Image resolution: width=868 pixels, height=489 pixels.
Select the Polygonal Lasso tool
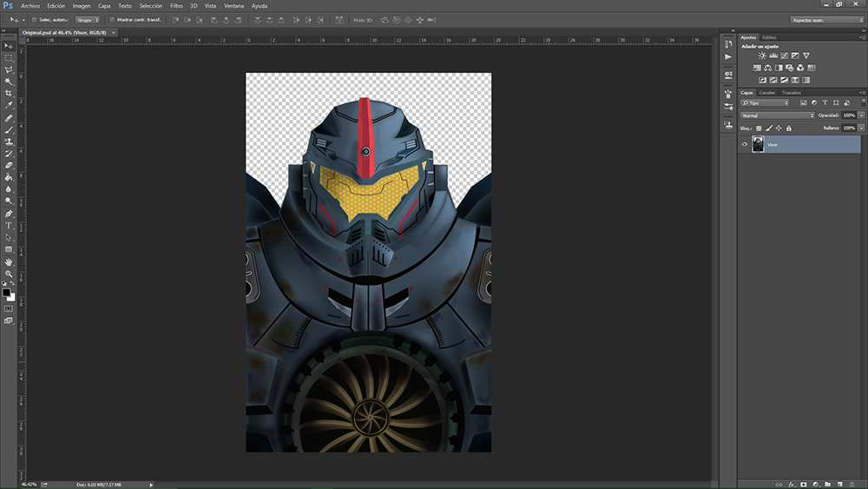pyautogui.click(x=9, y=69)
